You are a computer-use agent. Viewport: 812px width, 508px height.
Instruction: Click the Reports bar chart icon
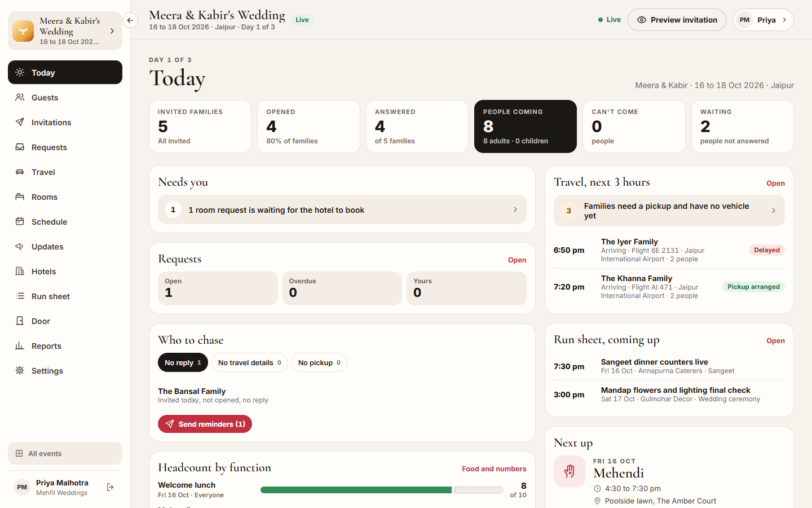pyautogui.click(x=20, y=345)
